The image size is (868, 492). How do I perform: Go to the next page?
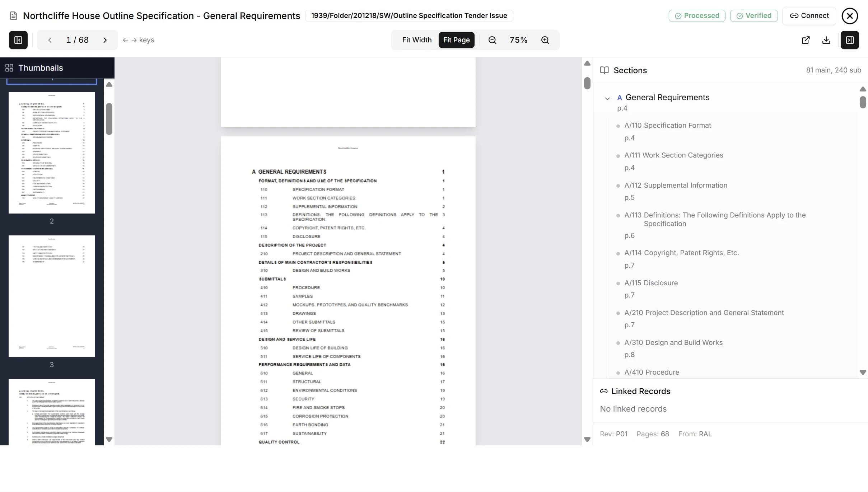point(105,40)
